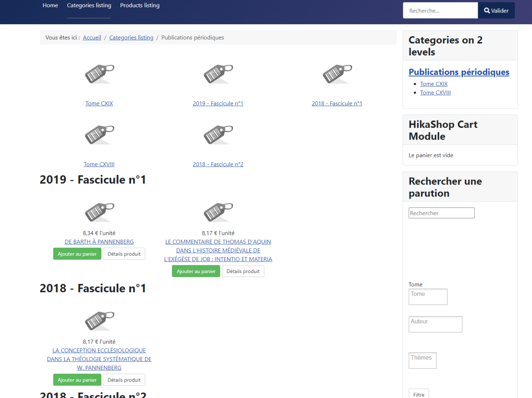
Task: Click the tag icon above 2019 - Fascicule n°1 category link
Action: tap(218, 74)
